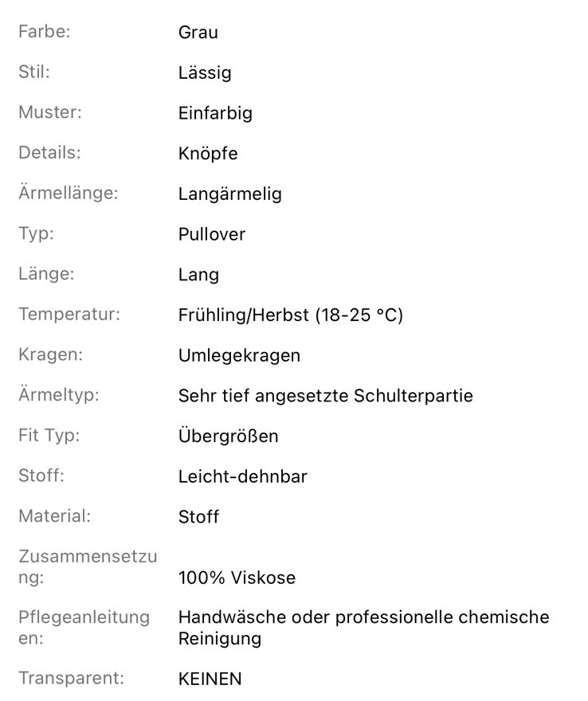
Task: Tap the "Lang" length value
Action: point(198,275)
